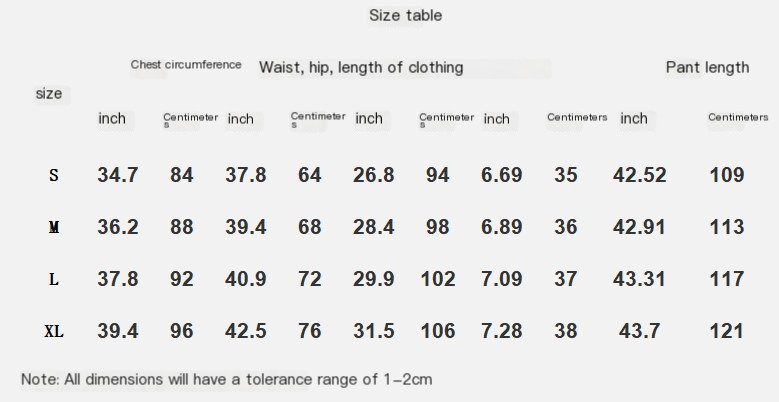Select the 42.52 pant length value
779x402 pixels.
coord(639,175)
